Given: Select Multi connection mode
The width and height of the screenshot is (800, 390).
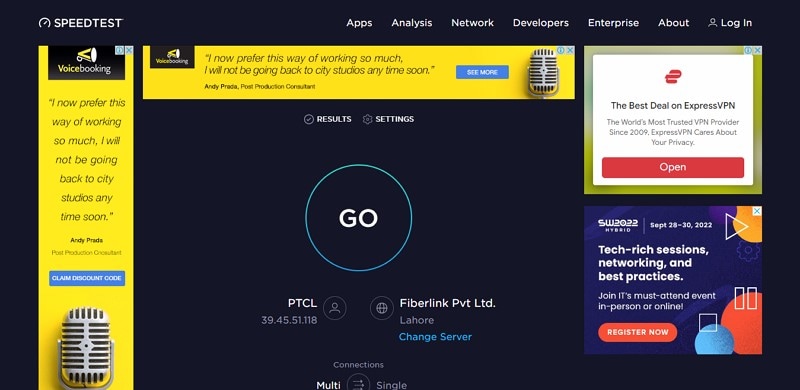Looking at the screenshot, I should (x=329, y=385).
